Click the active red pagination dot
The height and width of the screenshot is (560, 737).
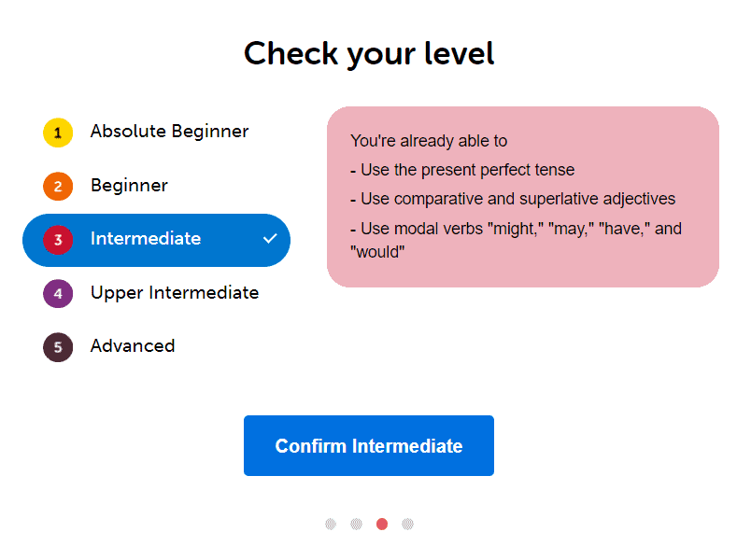(382, 524)
